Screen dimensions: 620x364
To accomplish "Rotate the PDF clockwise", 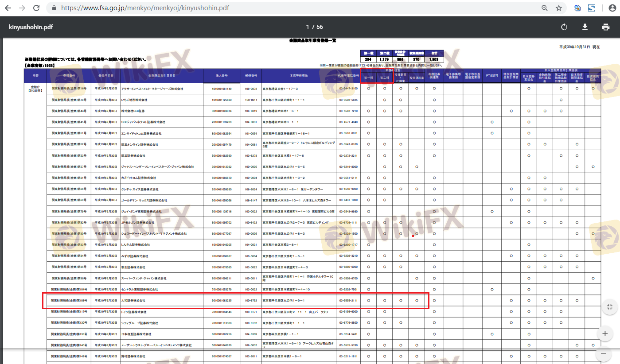I will pos(564,27).
